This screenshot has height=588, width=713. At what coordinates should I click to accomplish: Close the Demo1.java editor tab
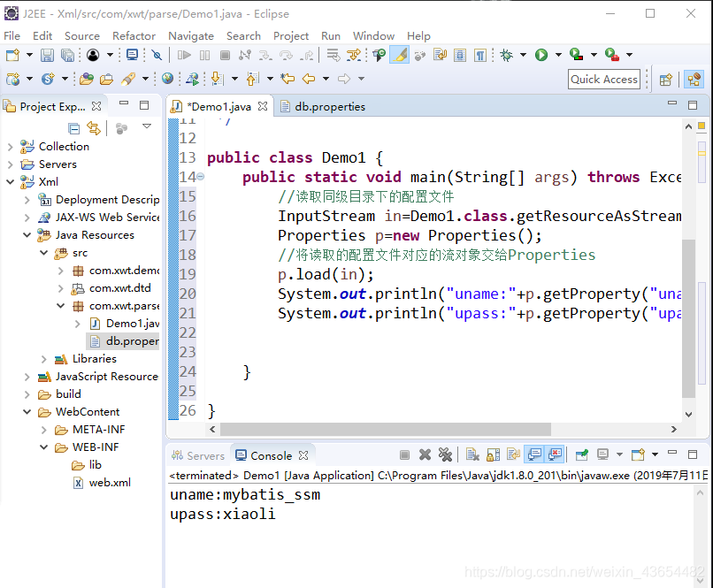click(x=263, y=106)
